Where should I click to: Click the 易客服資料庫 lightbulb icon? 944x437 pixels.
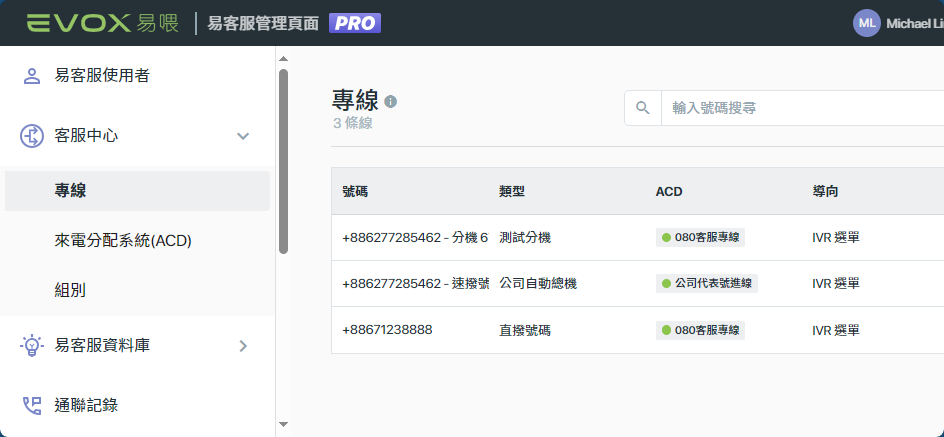point(31,346)
